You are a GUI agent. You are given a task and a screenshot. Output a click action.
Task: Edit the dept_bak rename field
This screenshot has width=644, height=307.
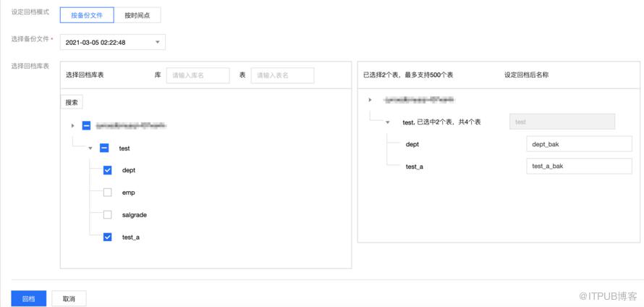579,144
